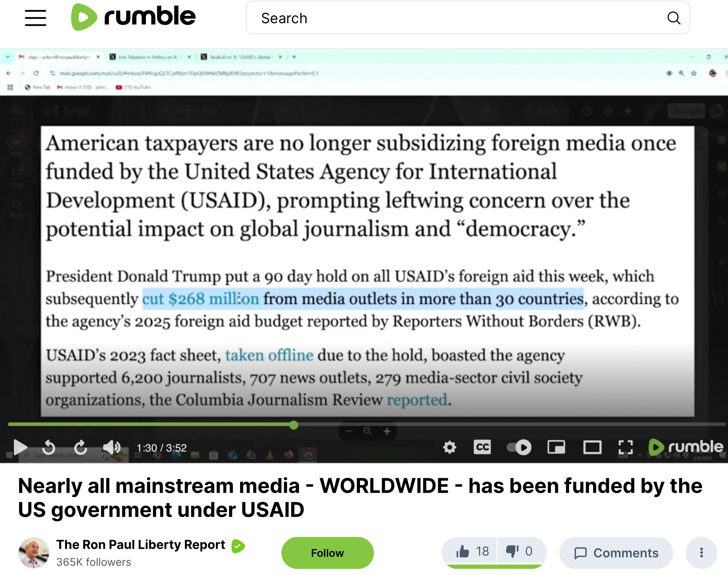
Task: Open the Comments section
Action: click(x=616, y=553)
